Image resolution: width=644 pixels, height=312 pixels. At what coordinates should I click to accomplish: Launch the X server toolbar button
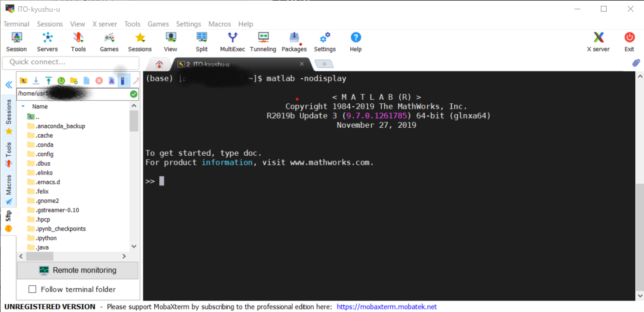[598, 42]
